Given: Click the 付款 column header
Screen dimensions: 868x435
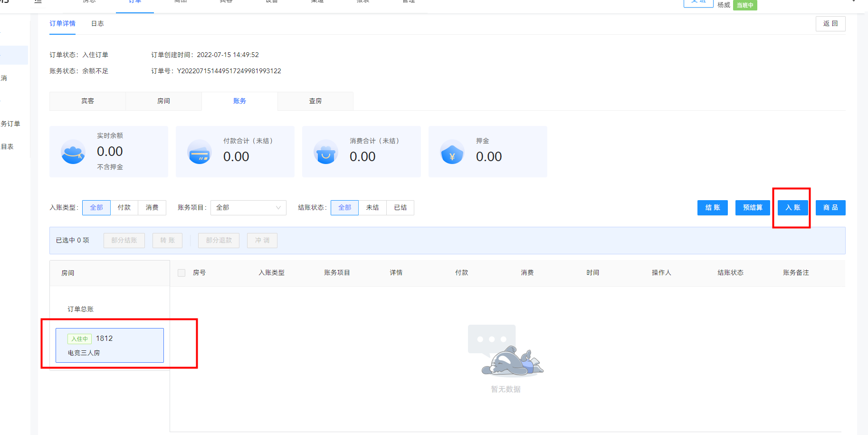Looking at the screenshot, I should click(x=462, y=273).
